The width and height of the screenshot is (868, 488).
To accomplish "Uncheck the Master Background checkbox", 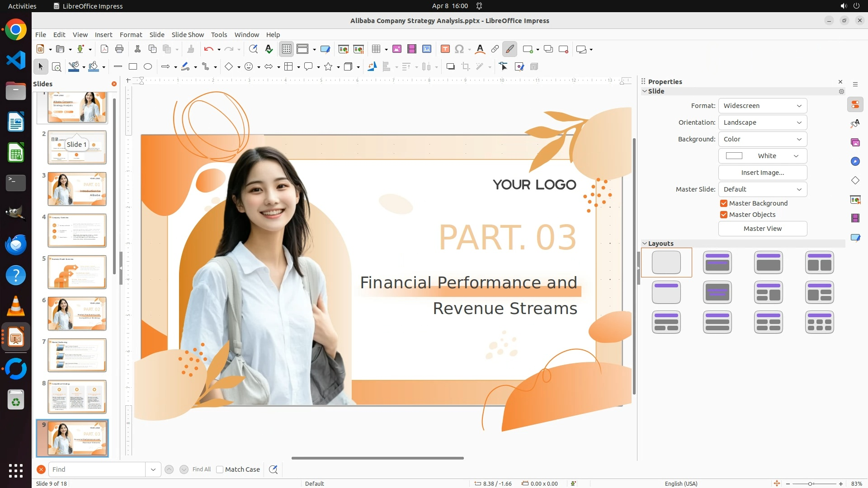I will 724,203.
